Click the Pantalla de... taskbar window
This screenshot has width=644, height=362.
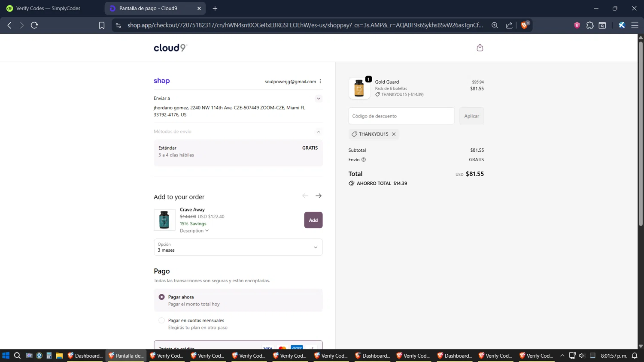tap(126, 356)
